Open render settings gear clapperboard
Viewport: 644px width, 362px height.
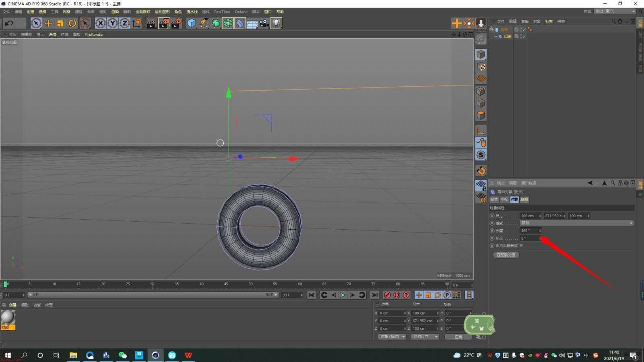[176, 23]
